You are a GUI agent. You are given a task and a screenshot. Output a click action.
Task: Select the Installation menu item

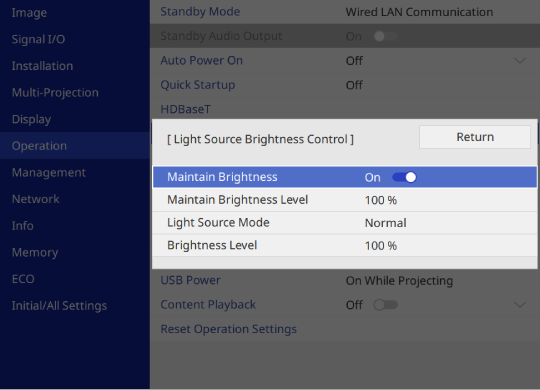pos(42,66)
